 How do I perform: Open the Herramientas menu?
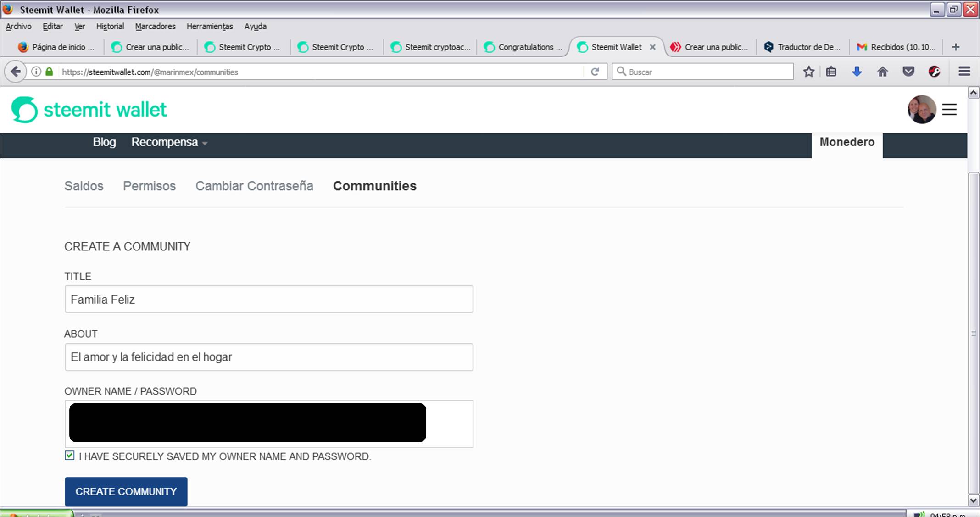tap(210, 27)
